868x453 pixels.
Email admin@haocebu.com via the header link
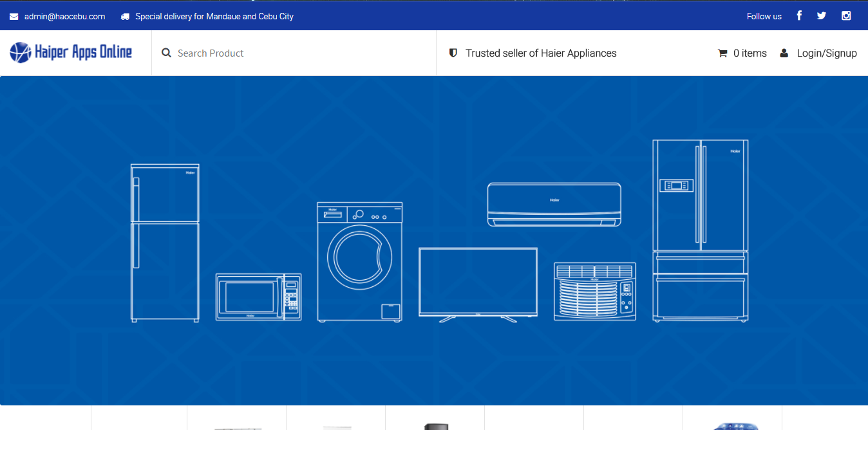[64, 16]
